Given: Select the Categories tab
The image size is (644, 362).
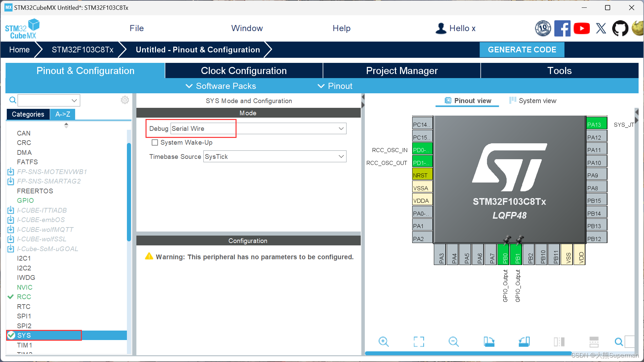Looking at the screenshot, I should pos(28,114).
